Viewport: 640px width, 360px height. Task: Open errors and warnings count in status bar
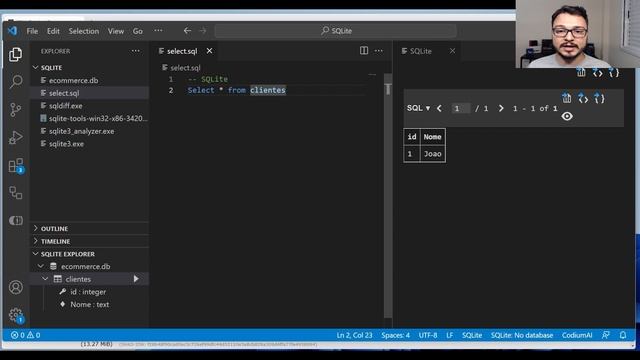[25, 335]
